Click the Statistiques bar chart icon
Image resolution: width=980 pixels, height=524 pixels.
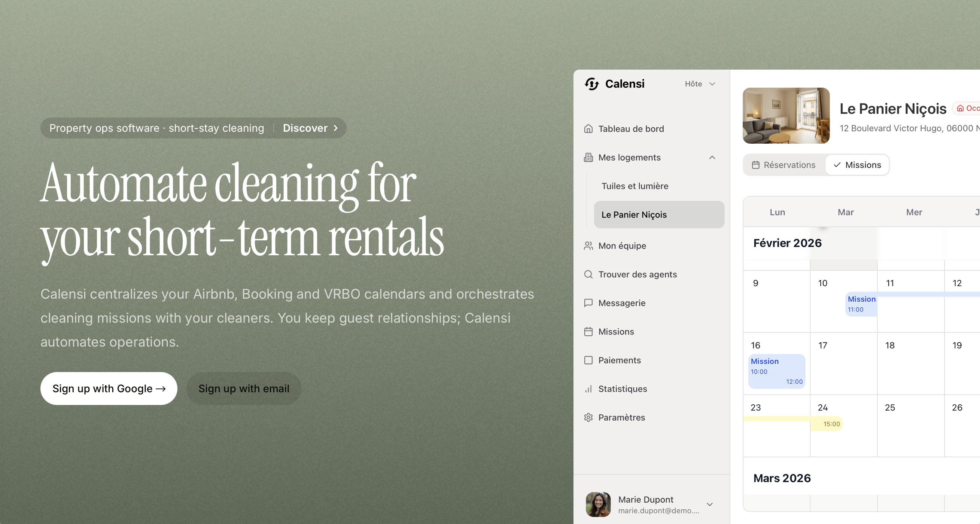tap(588, 389)
